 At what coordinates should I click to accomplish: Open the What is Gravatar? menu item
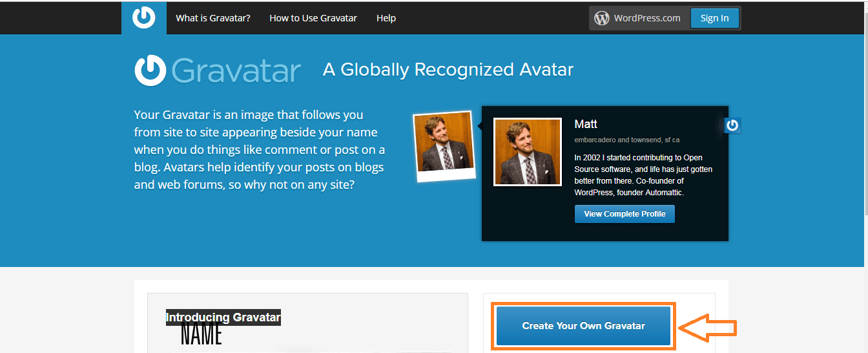point(213,18)
